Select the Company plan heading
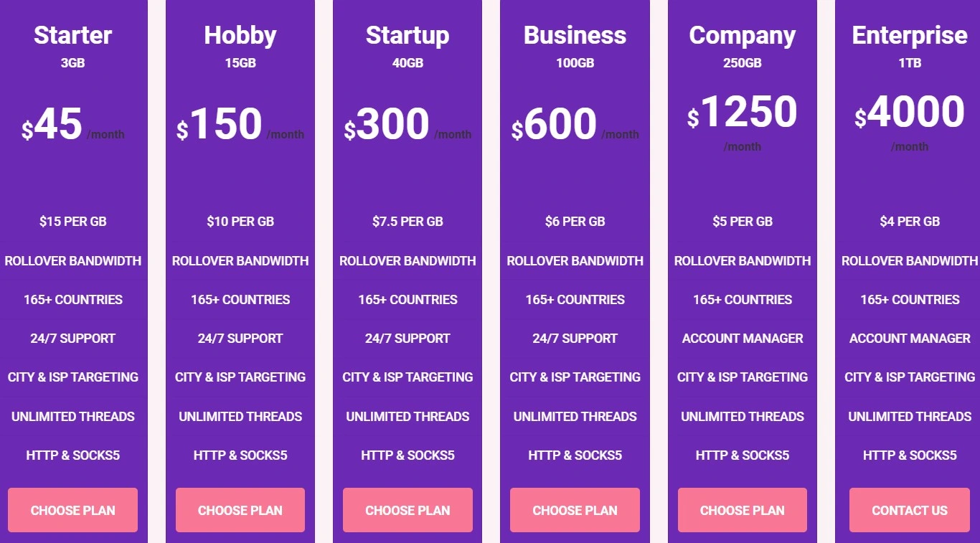 click(x=742, y=35)
